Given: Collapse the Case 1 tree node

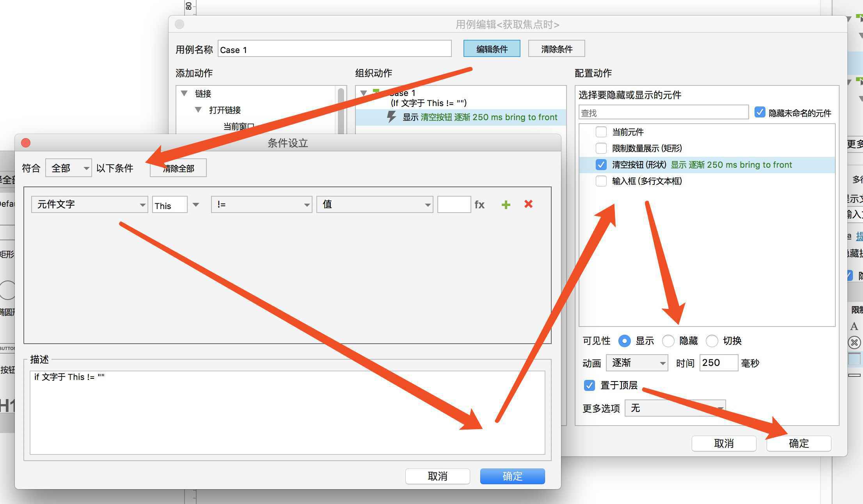Looking at the screenshot, I should click(363, 93).
